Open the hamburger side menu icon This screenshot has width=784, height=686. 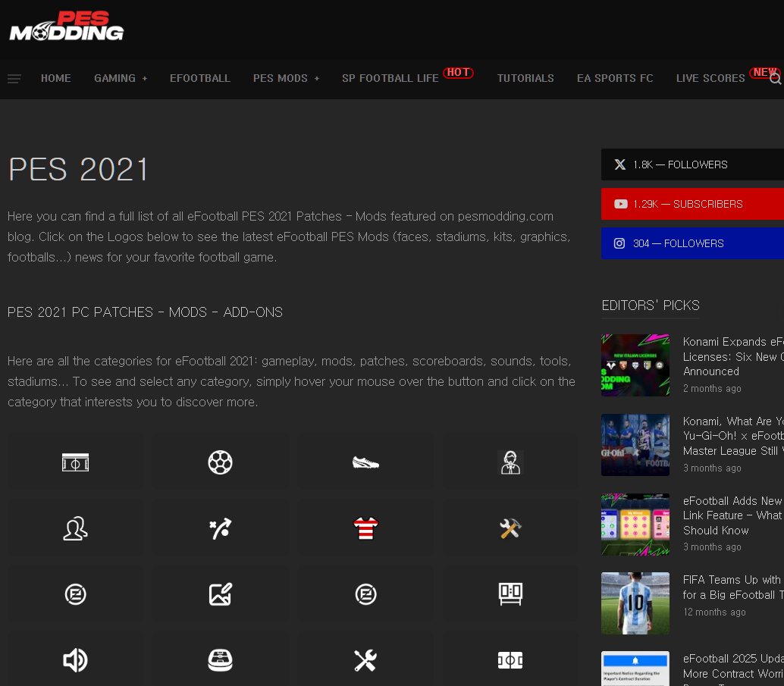pos(14,79)
